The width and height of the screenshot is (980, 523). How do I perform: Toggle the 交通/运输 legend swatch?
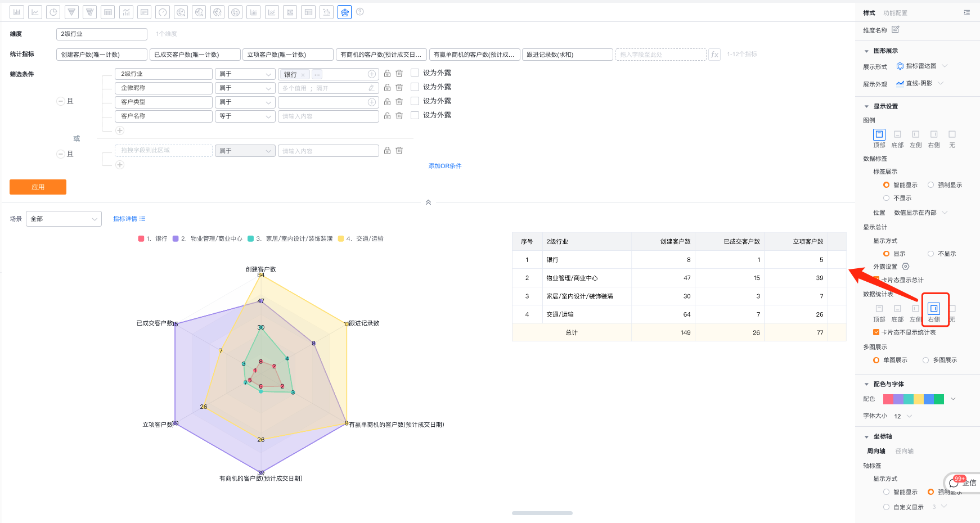pos(341,238)
